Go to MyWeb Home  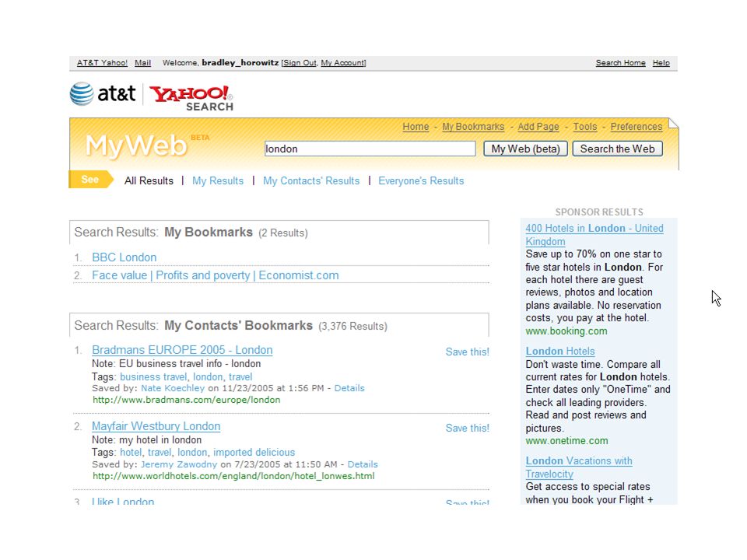coord(416,127)
